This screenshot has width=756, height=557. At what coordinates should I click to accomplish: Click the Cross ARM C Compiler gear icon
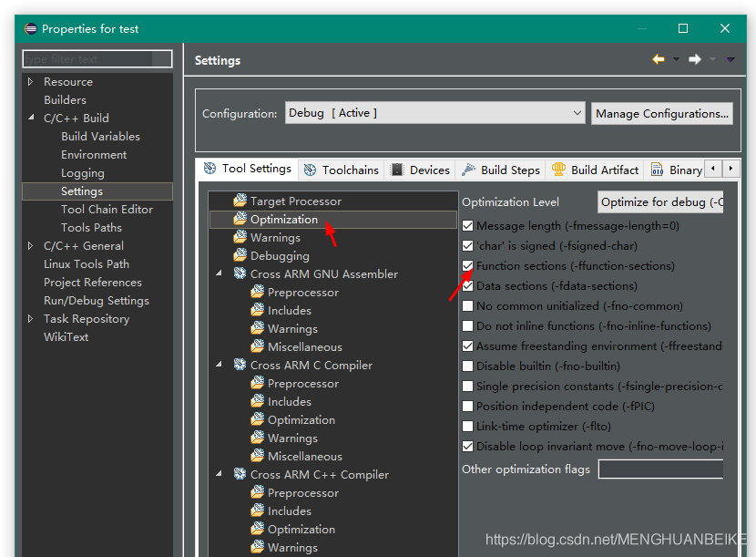(240, 366)
